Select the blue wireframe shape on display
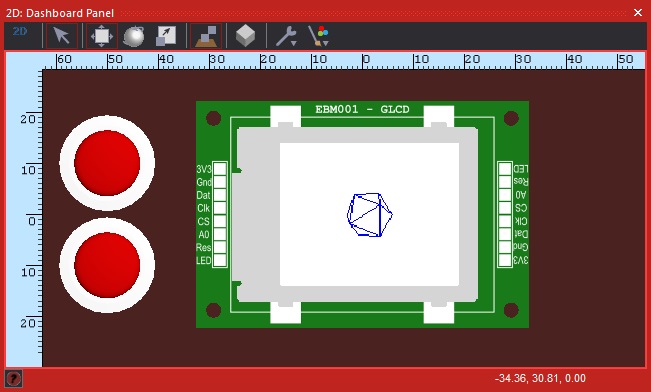Viewport: 651px width, 392px height. [370, 215]
